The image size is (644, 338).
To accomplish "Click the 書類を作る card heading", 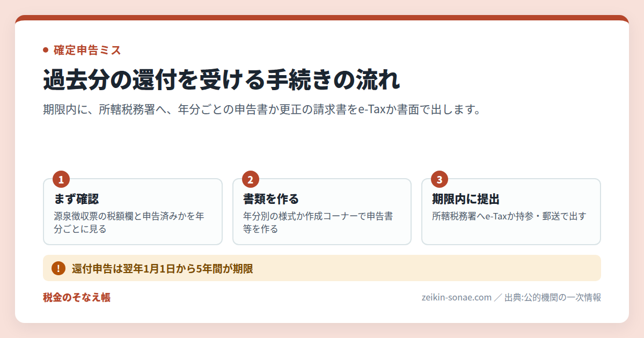I will pos(271,199).
